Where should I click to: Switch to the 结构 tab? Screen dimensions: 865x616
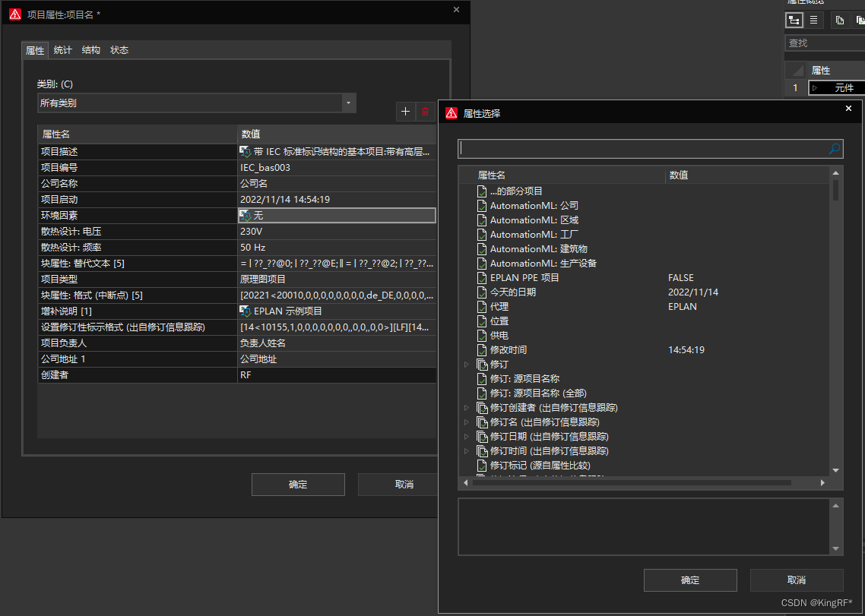click(91, 50)
